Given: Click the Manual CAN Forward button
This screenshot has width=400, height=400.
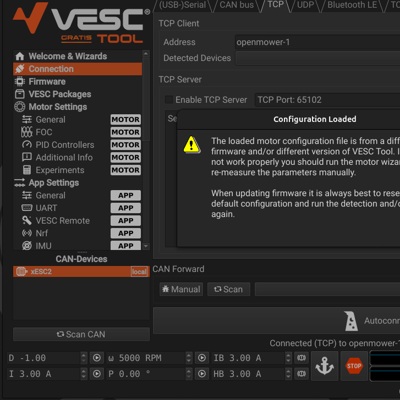Looking at the screenshot, I should pos(181,289).
